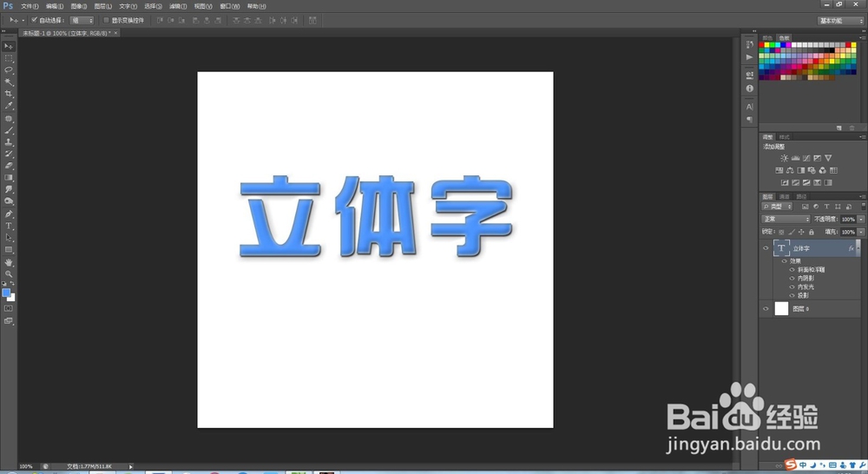Collapse 立体字 layer effects list arrow
This screenshot has height=474, width=868.
click(x=858, y=248)
